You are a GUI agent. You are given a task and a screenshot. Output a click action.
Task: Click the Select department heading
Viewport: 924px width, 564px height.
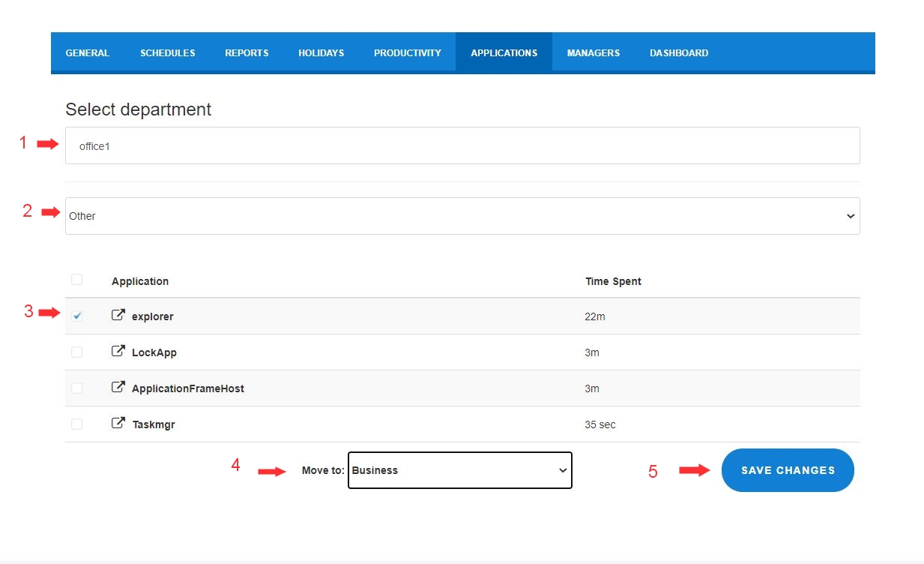coord(139,109)
